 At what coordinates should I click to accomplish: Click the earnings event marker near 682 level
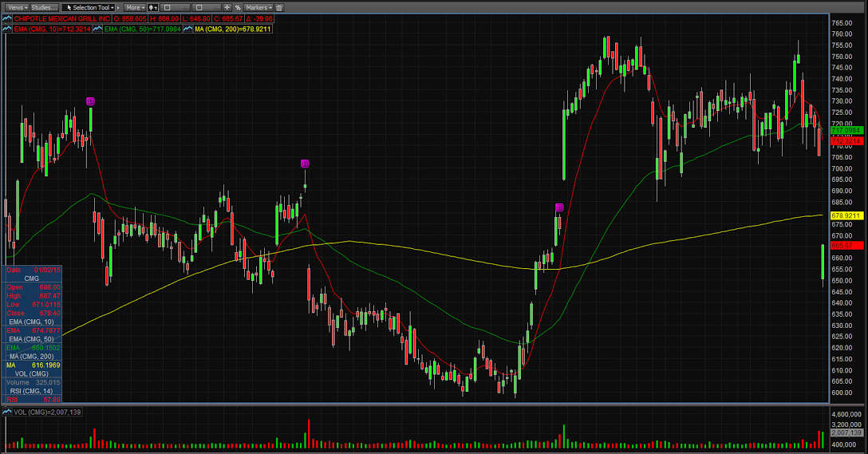click(560, 207)
